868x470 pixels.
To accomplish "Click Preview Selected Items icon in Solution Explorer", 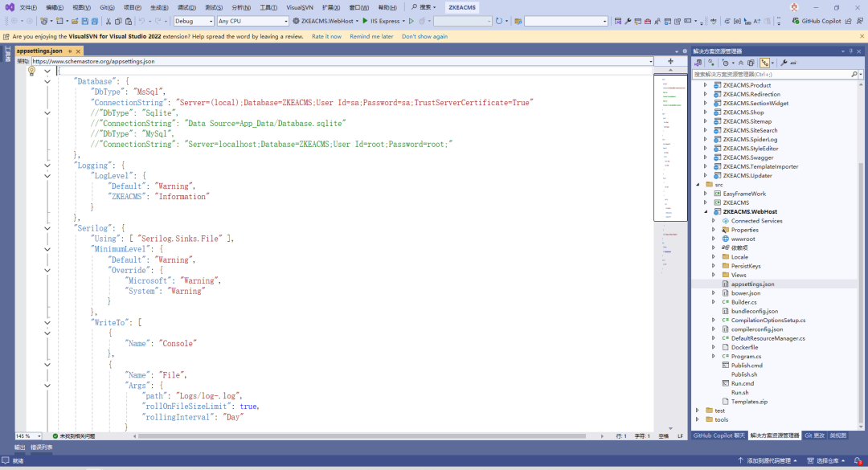I will [793, 63].
